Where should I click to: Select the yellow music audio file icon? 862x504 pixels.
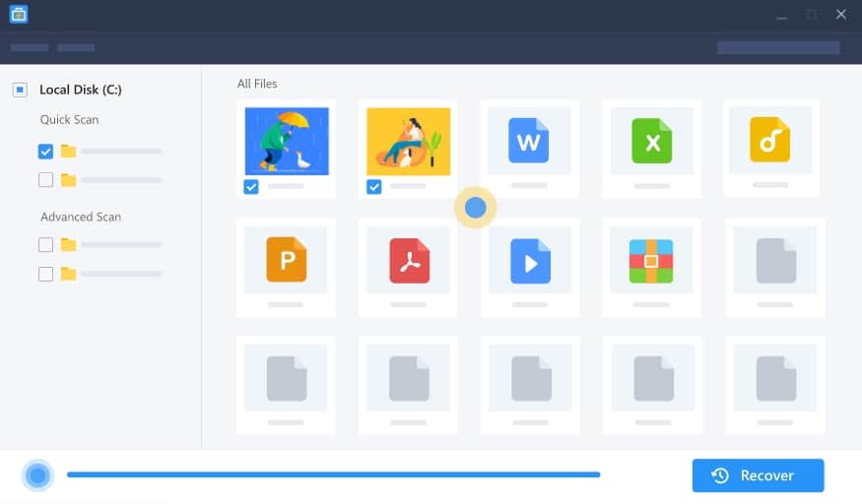pyautogui.click(x=769, y=140)
